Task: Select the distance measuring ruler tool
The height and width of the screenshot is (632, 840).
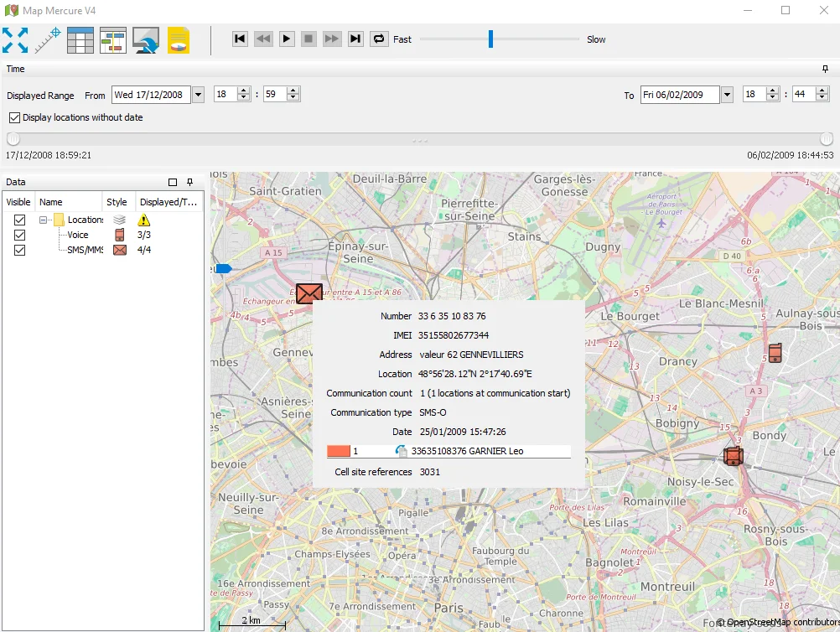Action: coord(48,39)
